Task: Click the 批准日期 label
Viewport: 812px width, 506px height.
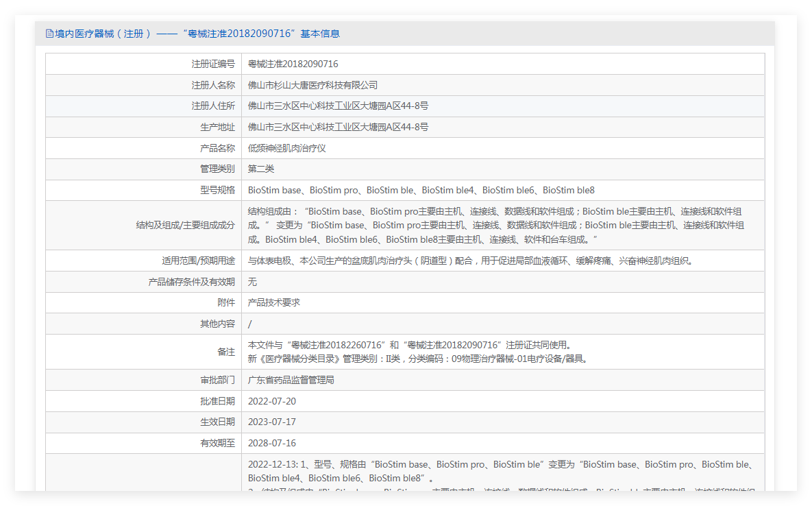Action: (x=217, y=401)
